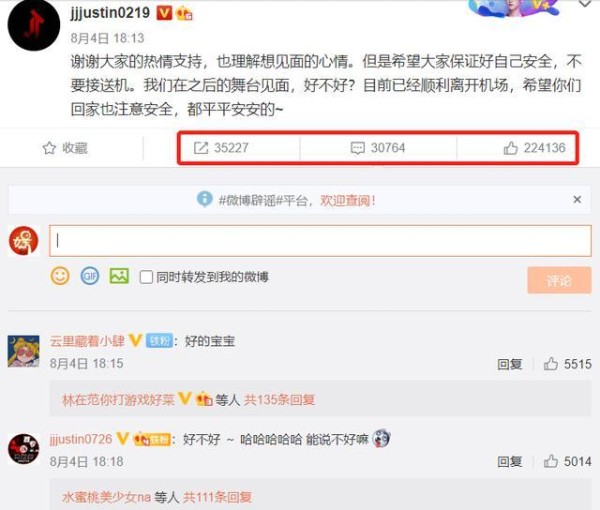Expand the 共135条回复 replies
The width and height of the screenshot is (600, 510).
279,400
